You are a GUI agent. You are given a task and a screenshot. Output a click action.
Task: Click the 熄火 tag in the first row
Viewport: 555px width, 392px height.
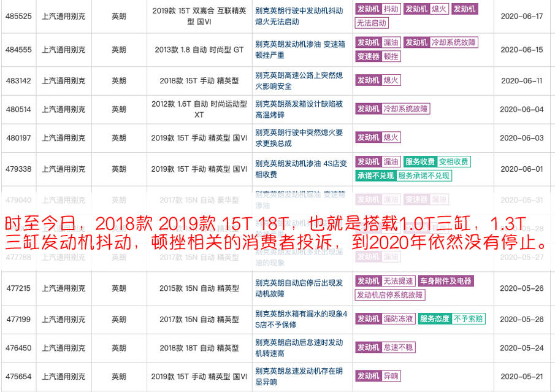(439, 9)
